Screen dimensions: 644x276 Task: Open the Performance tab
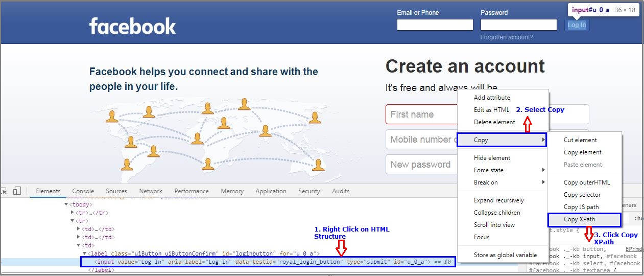pyautogui.click(x=192, y=191)
